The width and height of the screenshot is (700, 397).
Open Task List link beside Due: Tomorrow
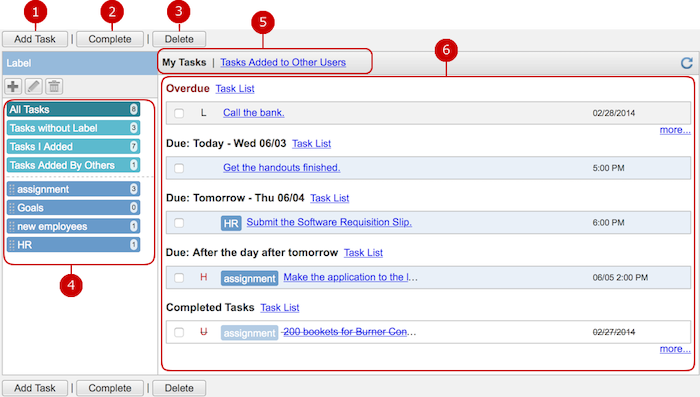point(329,198)
